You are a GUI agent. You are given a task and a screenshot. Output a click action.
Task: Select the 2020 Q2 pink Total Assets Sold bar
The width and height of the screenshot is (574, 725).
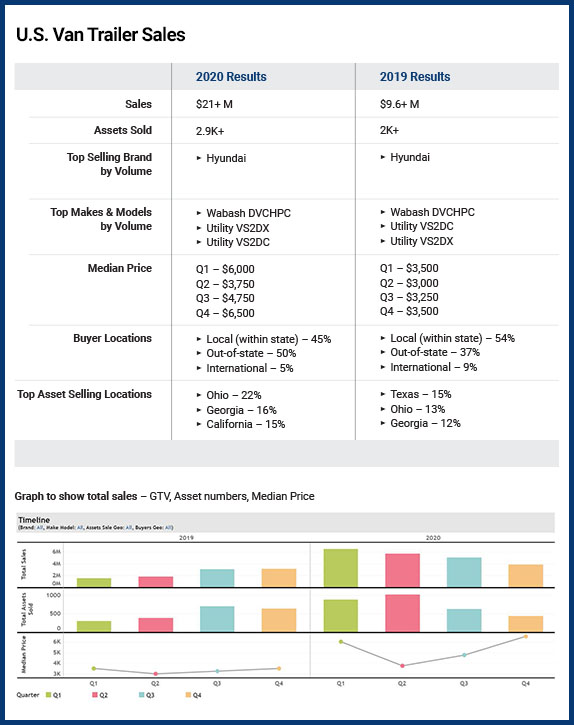pos(402,613)
